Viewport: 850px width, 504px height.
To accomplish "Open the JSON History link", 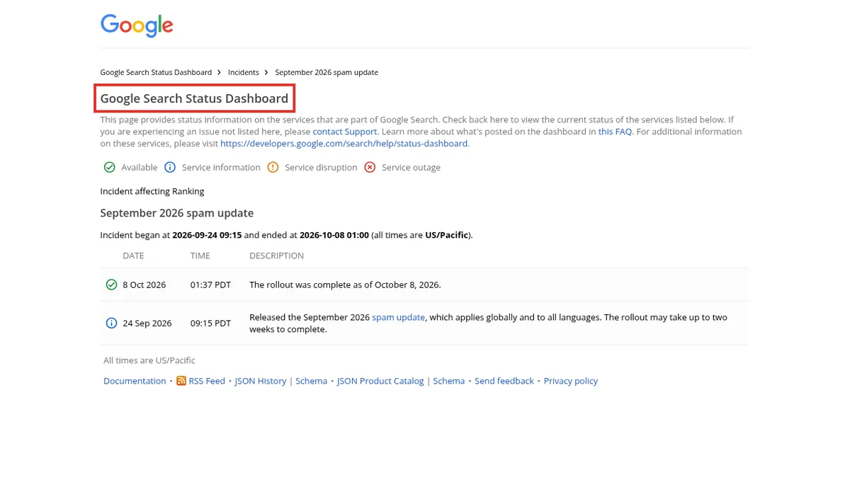I will click(x=261, y=381).
